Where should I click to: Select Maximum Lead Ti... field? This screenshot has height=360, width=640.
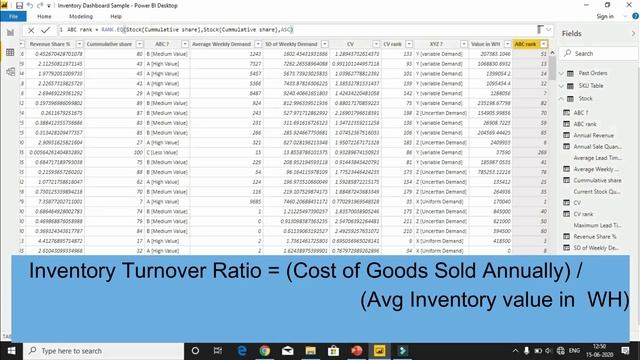598,225
